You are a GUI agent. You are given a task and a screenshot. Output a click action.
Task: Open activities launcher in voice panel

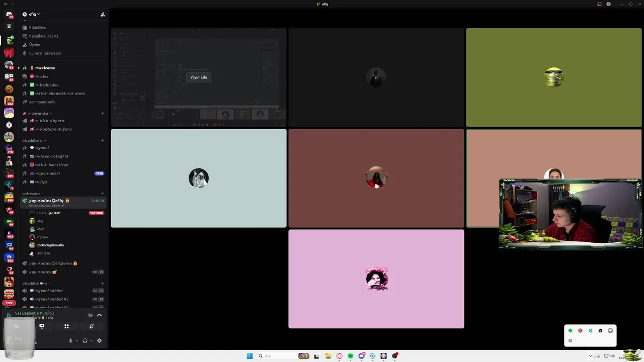tap(66, 326)
